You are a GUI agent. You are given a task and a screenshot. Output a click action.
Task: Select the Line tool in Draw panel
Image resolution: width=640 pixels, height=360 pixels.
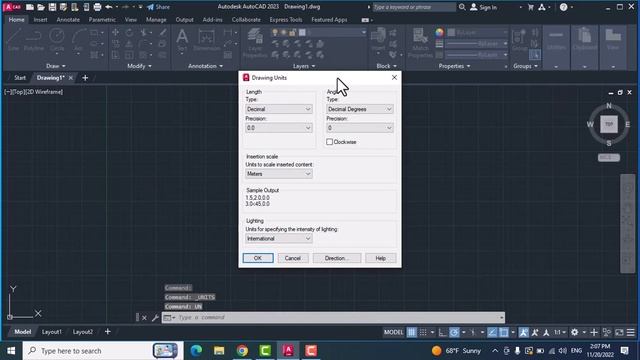[13, 40]
